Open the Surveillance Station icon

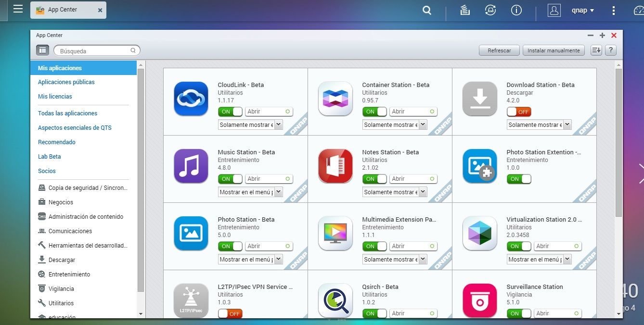479,300
